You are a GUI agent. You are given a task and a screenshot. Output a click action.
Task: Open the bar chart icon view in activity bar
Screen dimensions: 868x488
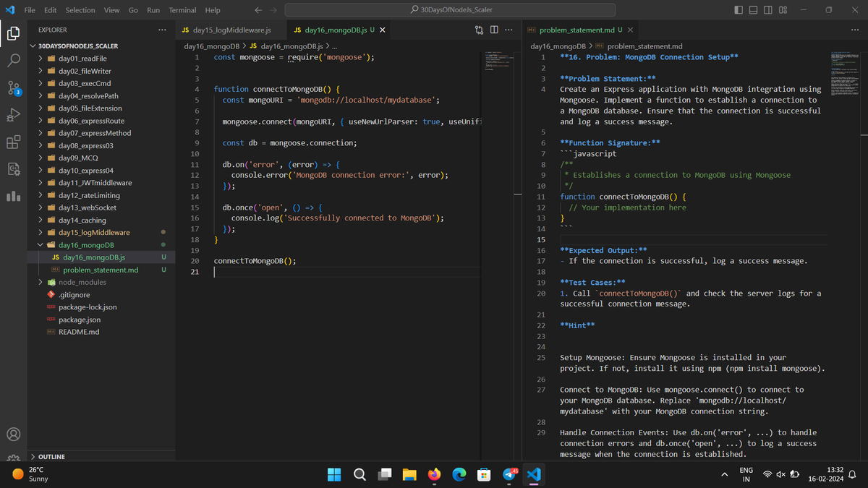13,197
